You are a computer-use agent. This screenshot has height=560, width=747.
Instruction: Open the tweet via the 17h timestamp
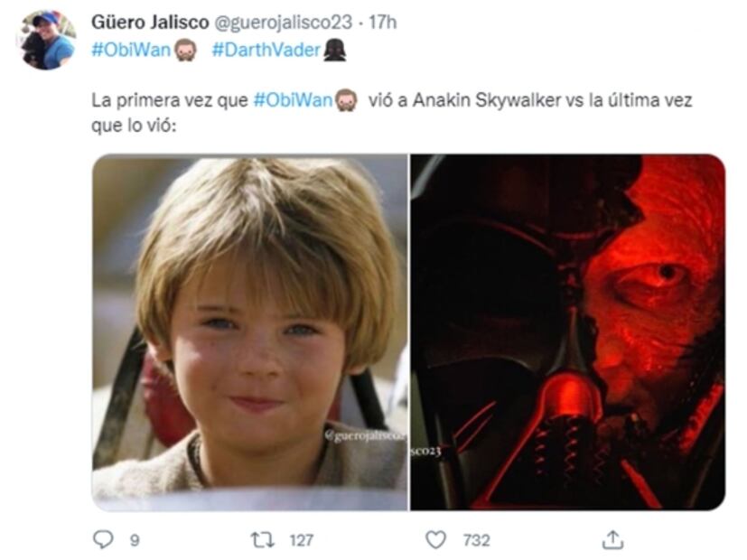click(383, 23)
